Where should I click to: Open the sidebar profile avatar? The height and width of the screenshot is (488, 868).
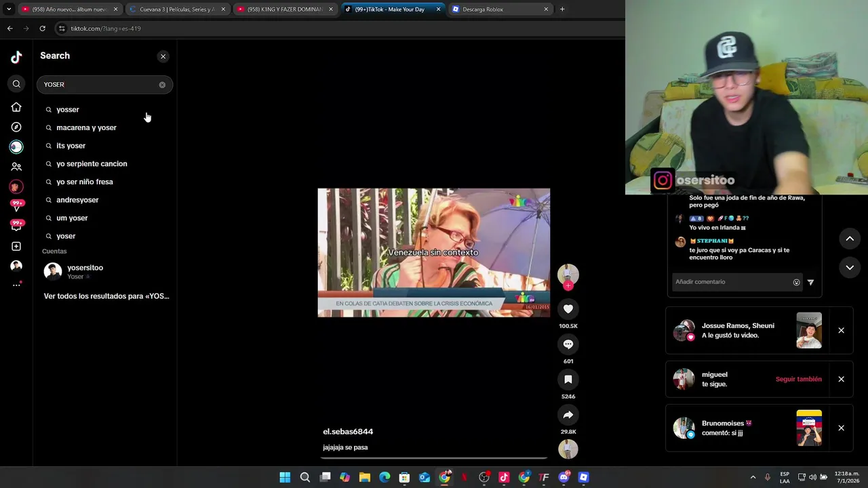pos(16,266)
